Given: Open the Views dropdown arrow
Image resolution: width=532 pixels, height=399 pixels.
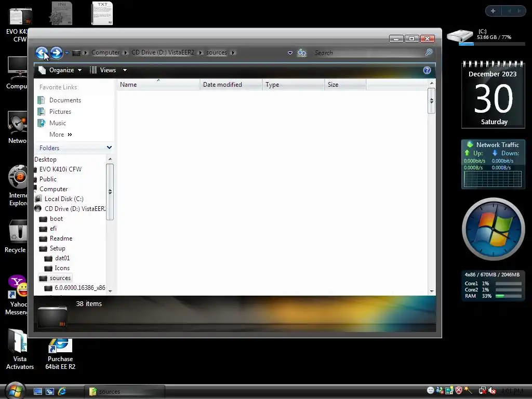Looking at the screenshot, I should click(125, 70).
